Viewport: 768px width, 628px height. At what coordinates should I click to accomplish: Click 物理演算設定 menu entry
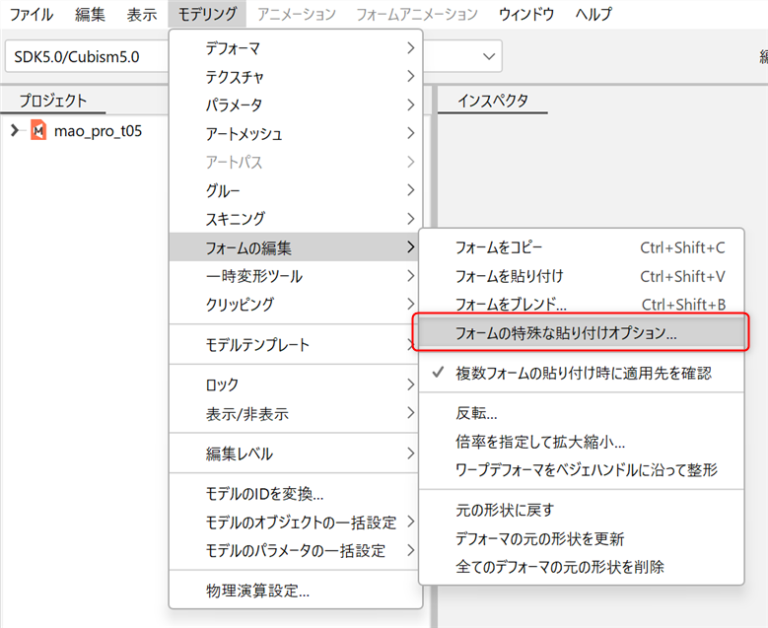coord(258,590)
